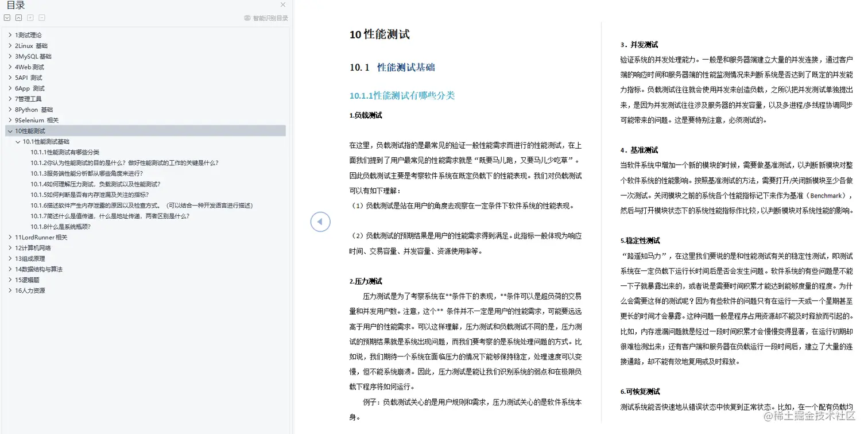This screenshot has height=434, width=868.
Task: Jump to 10.1.4如何理解压力测试 outline entry
Action: pyautogui.click(x=95, y=184)
